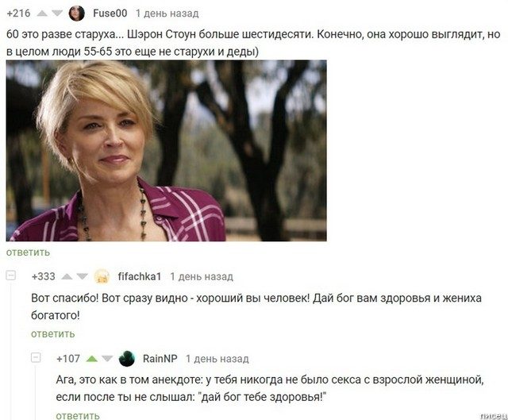Click the green upvote arrow on RainNP comment
The height and width of the screenshot is (420, 508).
point(92,359)
